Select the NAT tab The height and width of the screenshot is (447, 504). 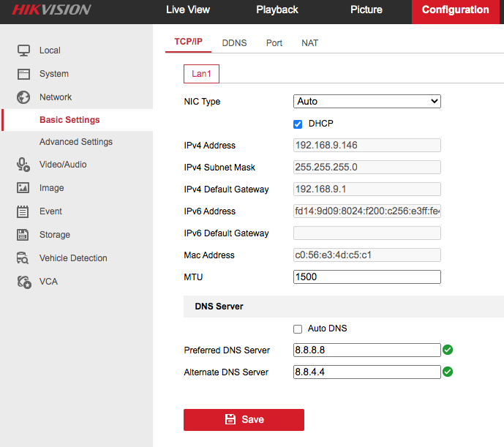309,43
